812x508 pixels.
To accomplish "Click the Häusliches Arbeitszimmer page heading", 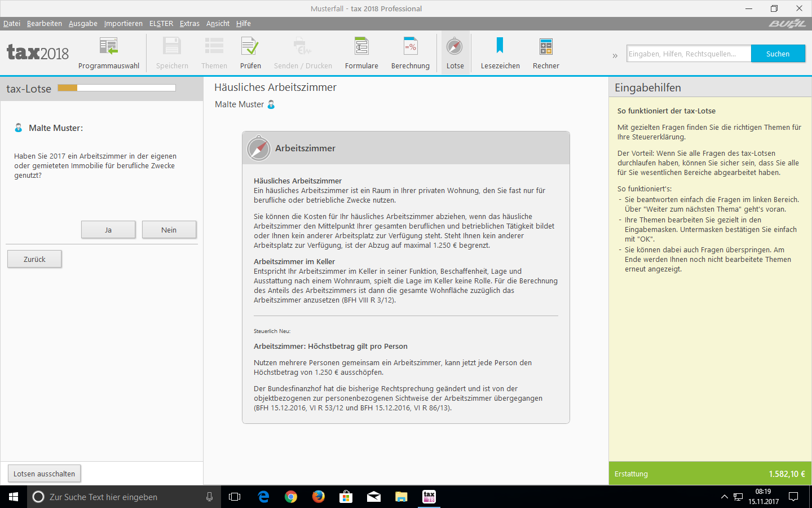I will [275, 87].
